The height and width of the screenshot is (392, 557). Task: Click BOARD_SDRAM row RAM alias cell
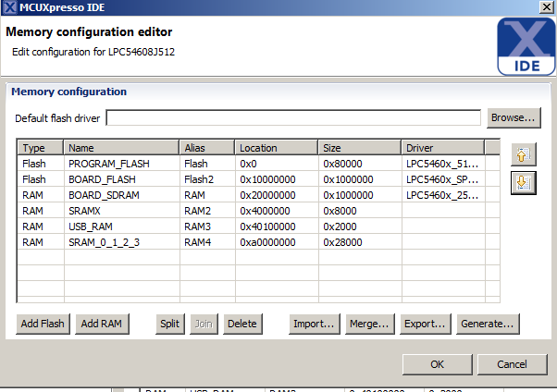pos(207,195)
